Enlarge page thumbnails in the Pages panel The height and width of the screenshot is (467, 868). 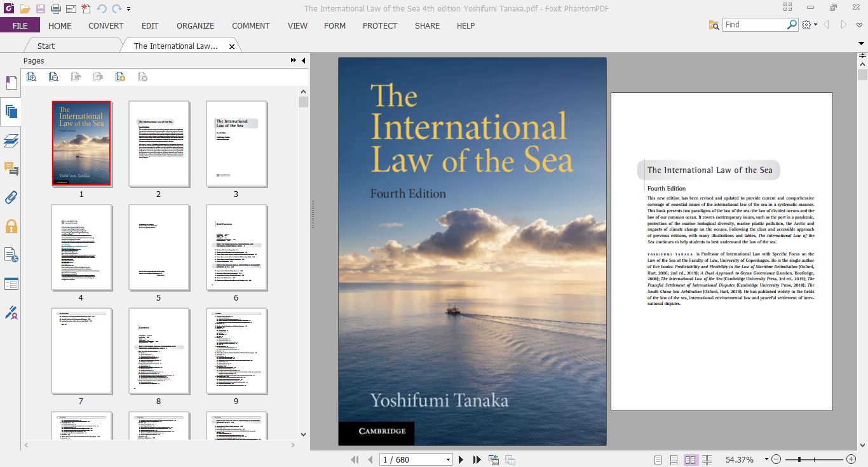(31, 77)
